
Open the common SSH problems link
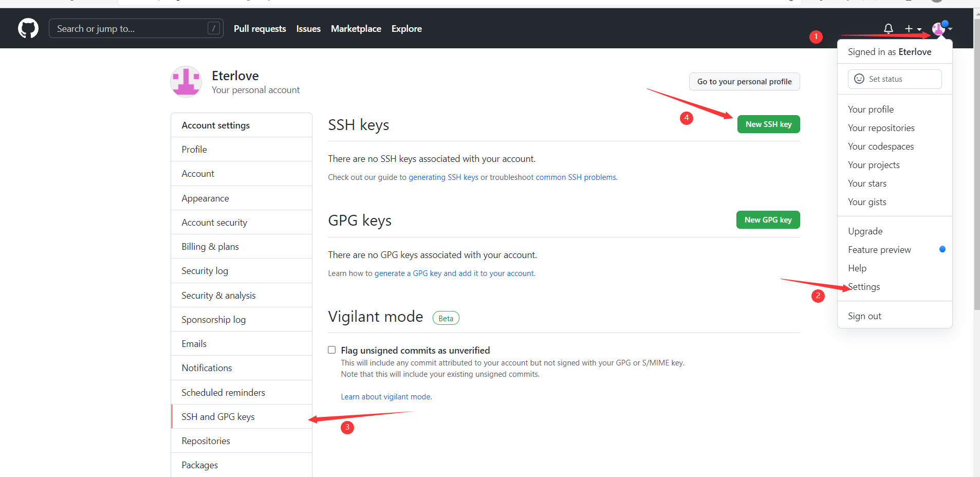click(576, 177)
